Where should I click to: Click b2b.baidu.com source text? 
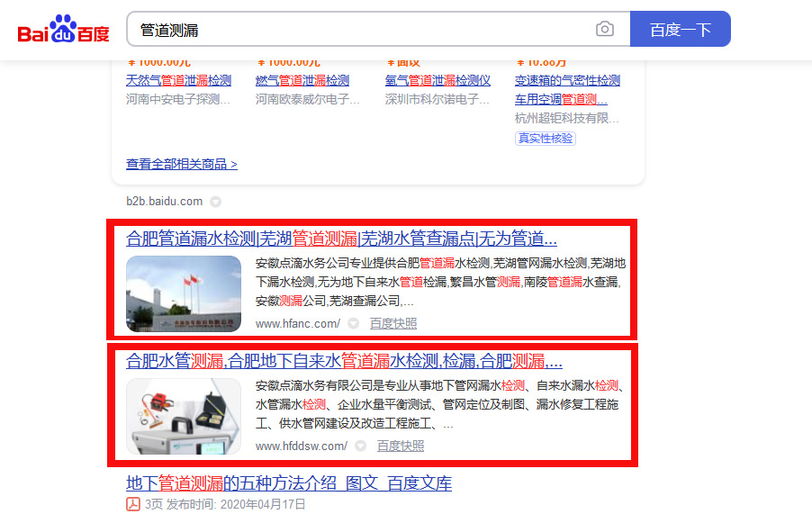(x=164, y=202)
